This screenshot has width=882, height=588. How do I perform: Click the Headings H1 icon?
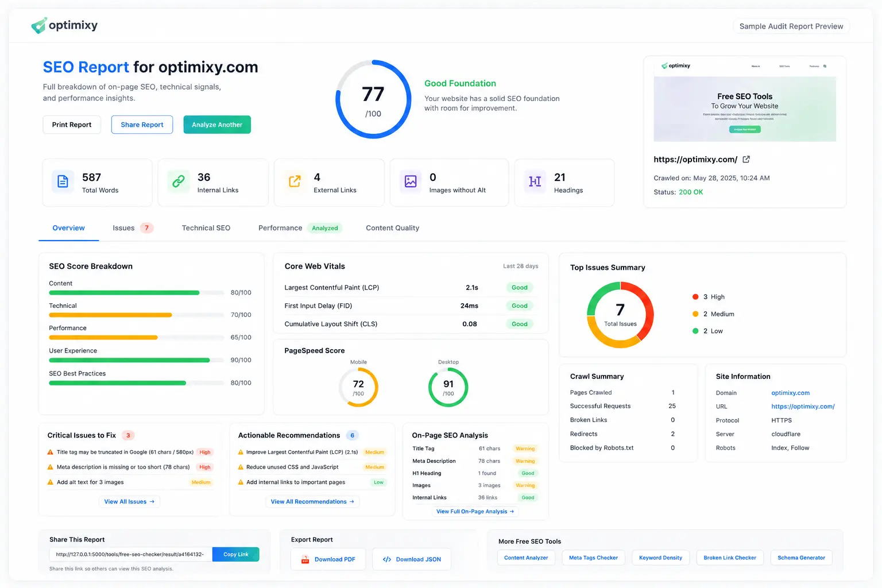coord(535,181)
